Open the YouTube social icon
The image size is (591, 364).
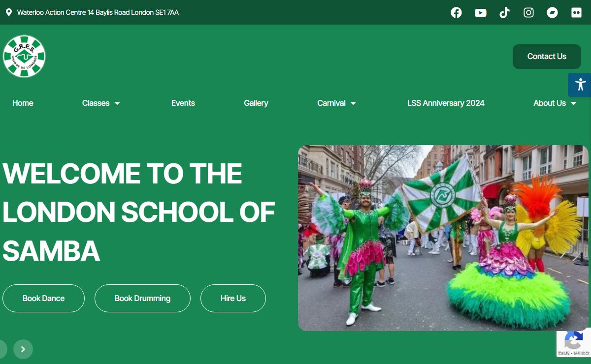pyautogui.click(x=481, y=13)
